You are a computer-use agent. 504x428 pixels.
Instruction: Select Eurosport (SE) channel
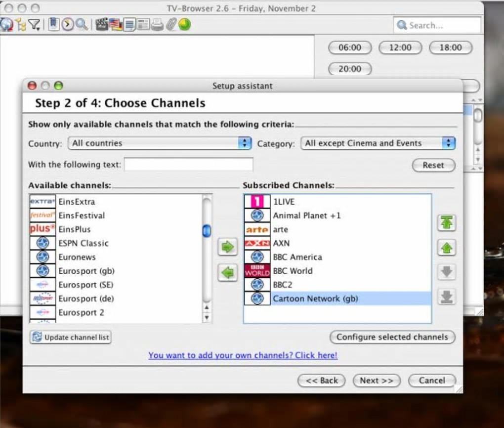pyautogui.click(x=116, y=285)
